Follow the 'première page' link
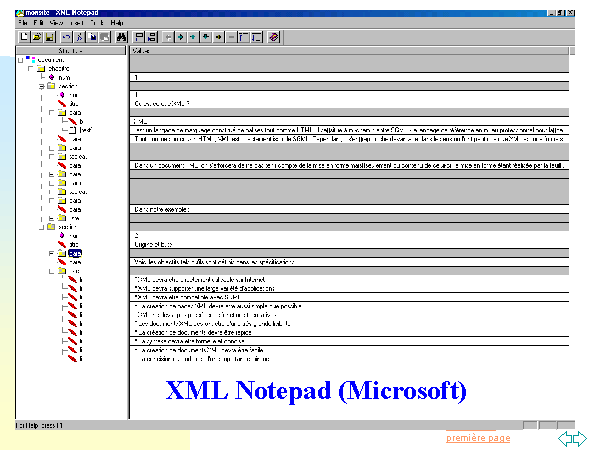600x450 pixels. click(x=477, y=438)
